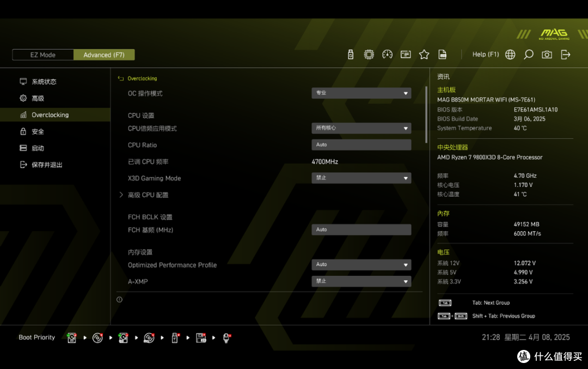Take a screenshot with the camera icon
Screen dimensions: 588x369
coord(547,55)
